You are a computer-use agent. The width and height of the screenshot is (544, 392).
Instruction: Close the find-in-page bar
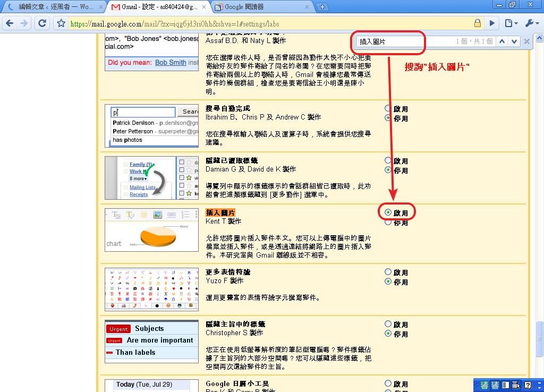(x=526, y=41)
